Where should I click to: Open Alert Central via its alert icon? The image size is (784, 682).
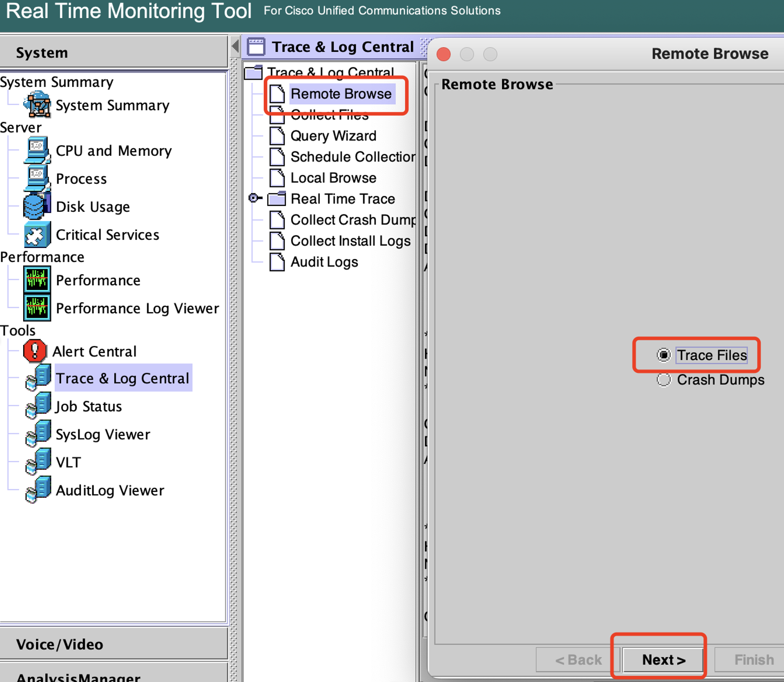coord(34,351)
